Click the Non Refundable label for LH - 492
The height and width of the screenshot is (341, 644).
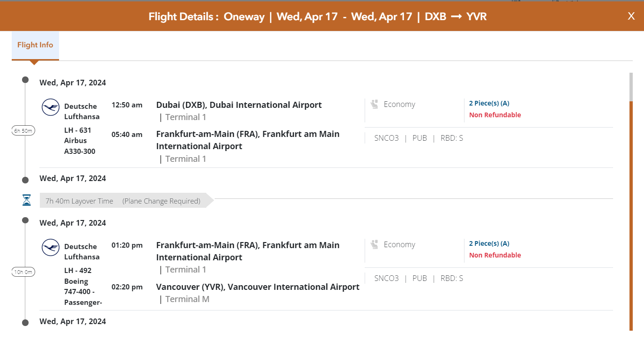click(495, 255)
